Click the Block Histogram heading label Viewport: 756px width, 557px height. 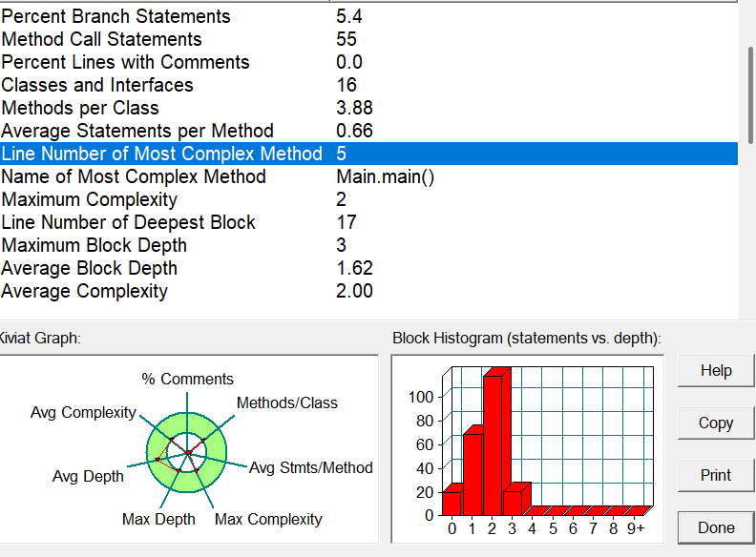527,339
